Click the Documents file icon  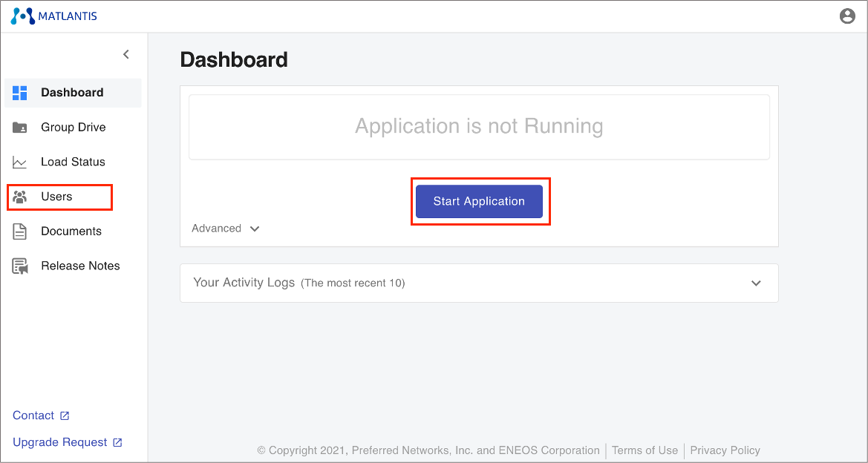pyautogui.click(x=20, y=231)
